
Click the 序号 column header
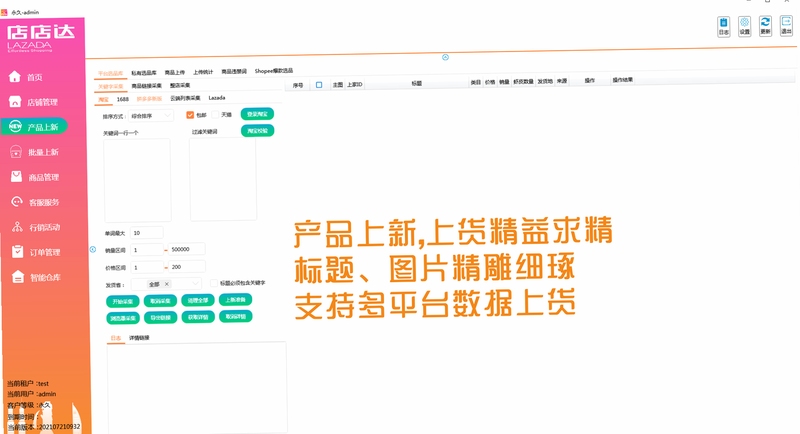[x=298, y=85]
